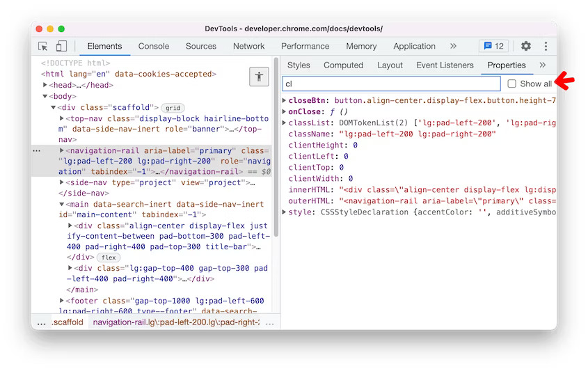Screen dimensions: 588x371
Task: Expand the footer element node
Action: [61, 301]
